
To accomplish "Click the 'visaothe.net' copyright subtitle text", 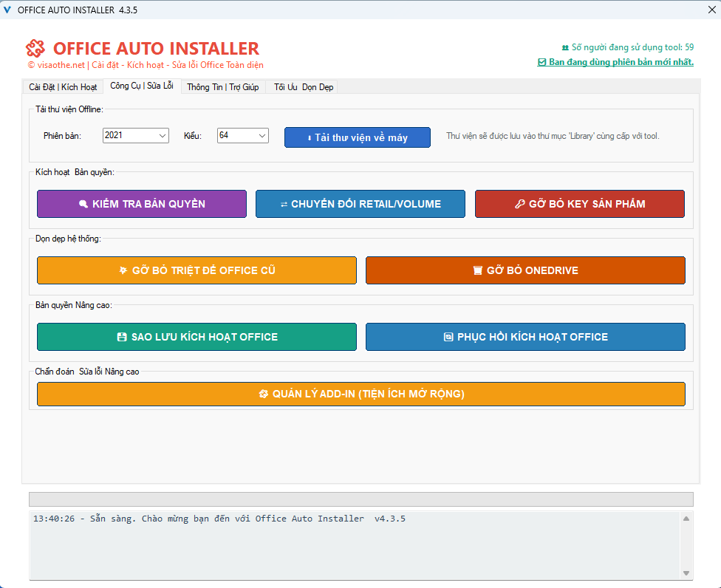I will (146, 65).
